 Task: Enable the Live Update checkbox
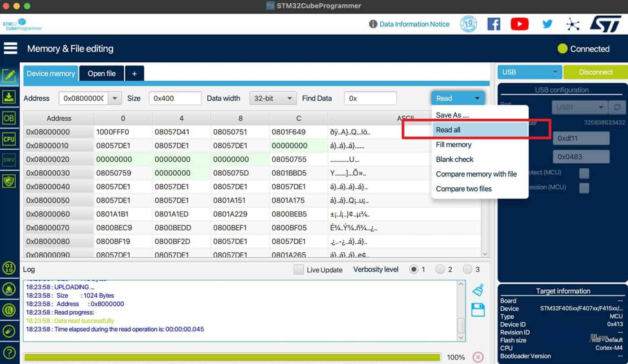tap(298, 270)
